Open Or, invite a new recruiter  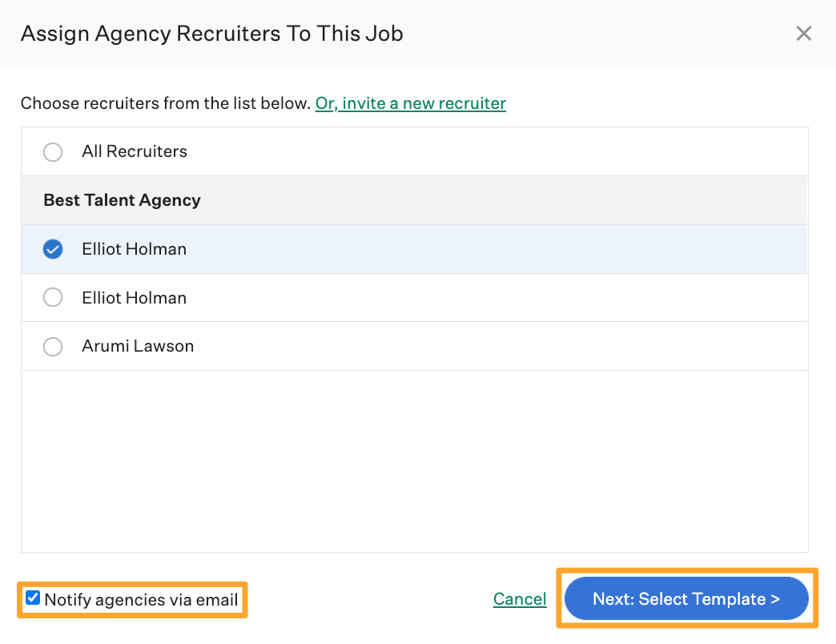[x=410, y=103]
